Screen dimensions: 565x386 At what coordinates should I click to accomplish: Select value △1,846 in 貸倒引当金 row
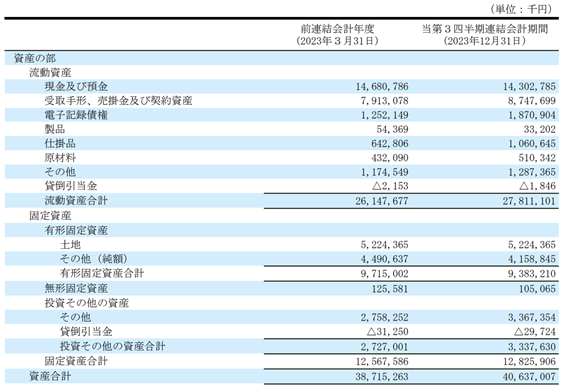tap(537, 186)
